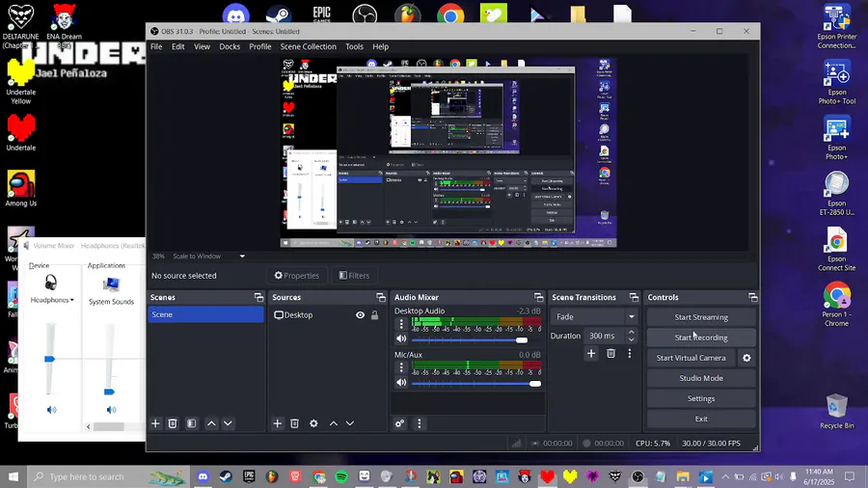
Task: Click Start Recording button
Action: point(701,338)
